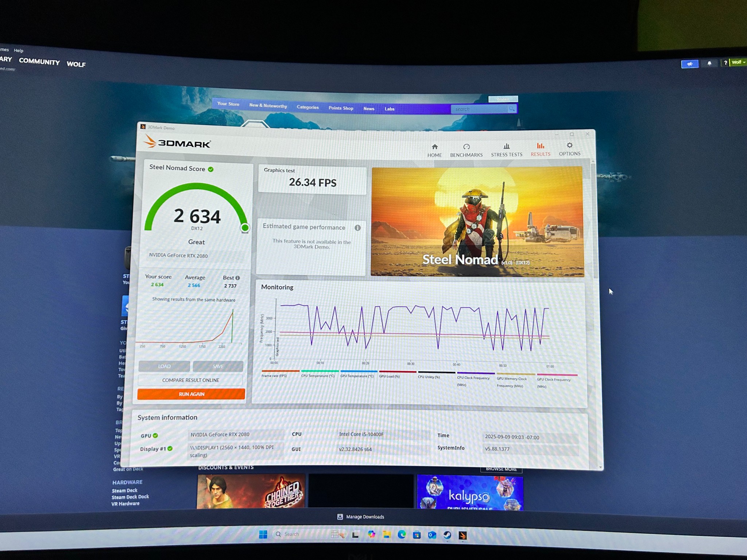Expand the Wolf account dropdown in Steam

pyautogui.click(x=738, y=62)
